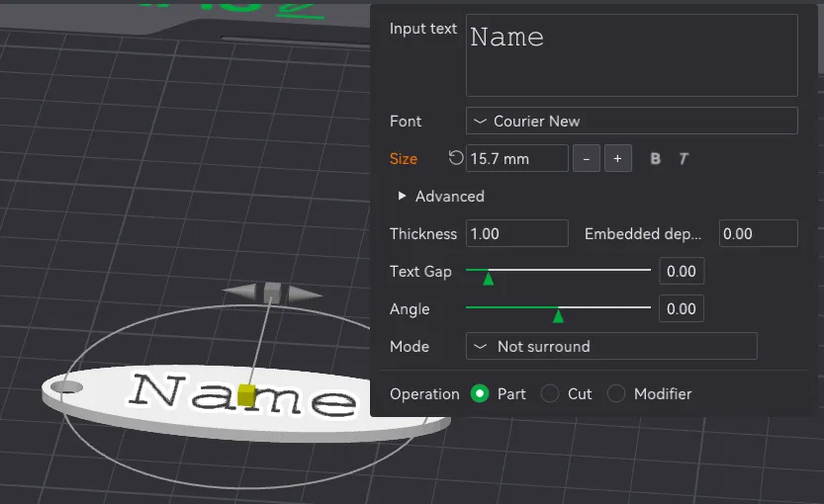Toggle italic text style

(684, 158)
